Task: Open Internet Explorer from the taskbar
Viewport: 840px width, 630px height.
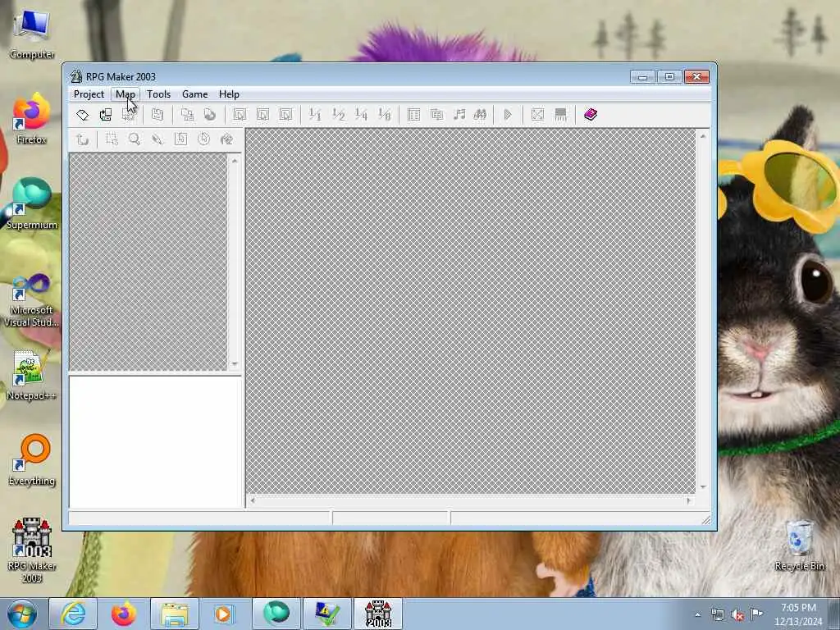Action: coord(73,614)
